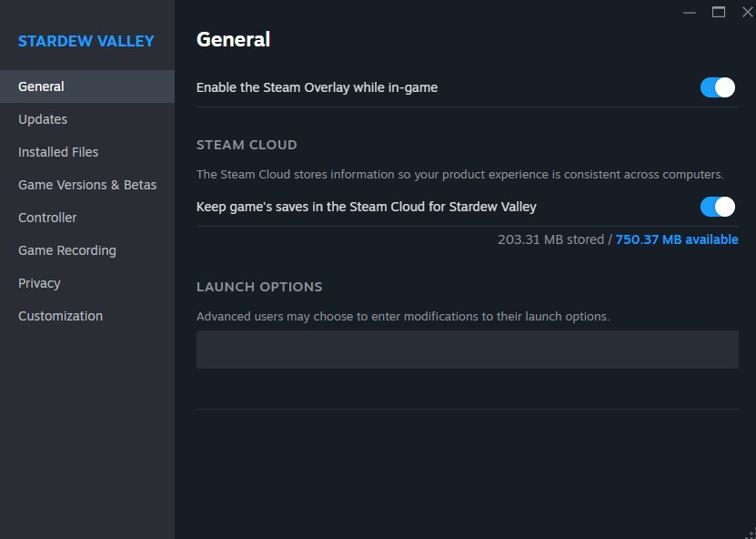Switch to the Updates section

click(43, 119)
